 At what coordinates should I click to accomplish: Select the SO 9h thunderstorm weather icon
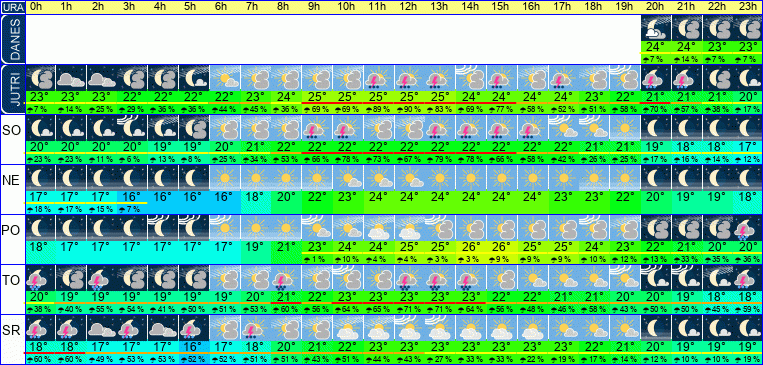[317, 128]
